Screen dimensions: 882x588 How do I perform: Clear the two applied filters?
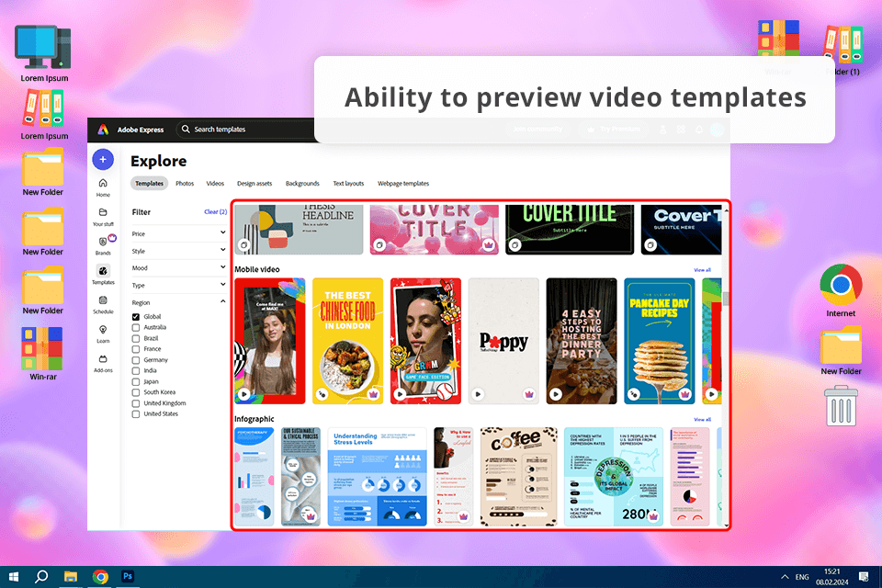[215, 212]
